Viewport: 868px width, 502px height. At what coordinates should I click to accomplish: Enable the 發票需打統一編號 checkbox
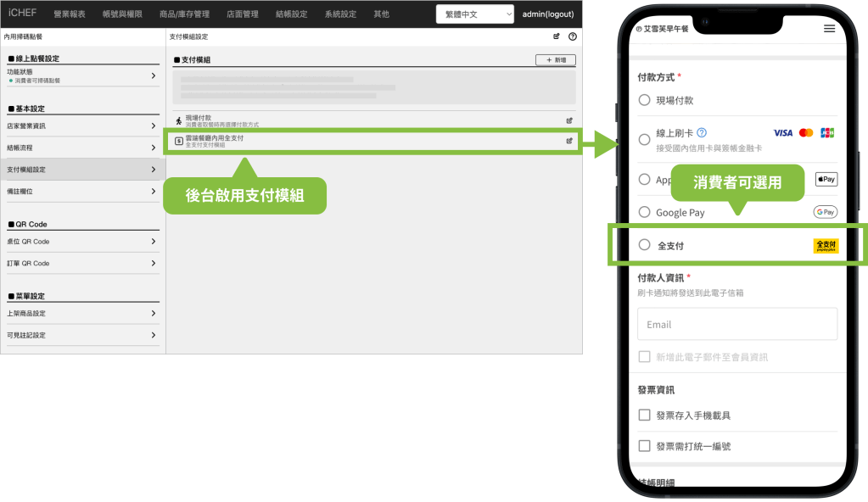[x=644, y=446]
